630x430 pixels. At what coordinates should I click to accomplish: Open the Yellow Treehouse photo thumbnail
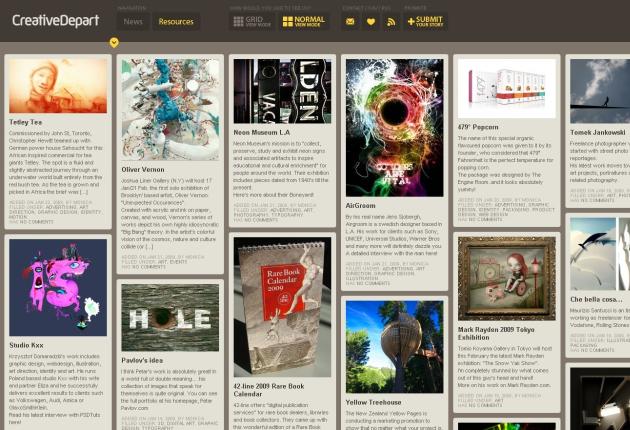click(395, 347)
